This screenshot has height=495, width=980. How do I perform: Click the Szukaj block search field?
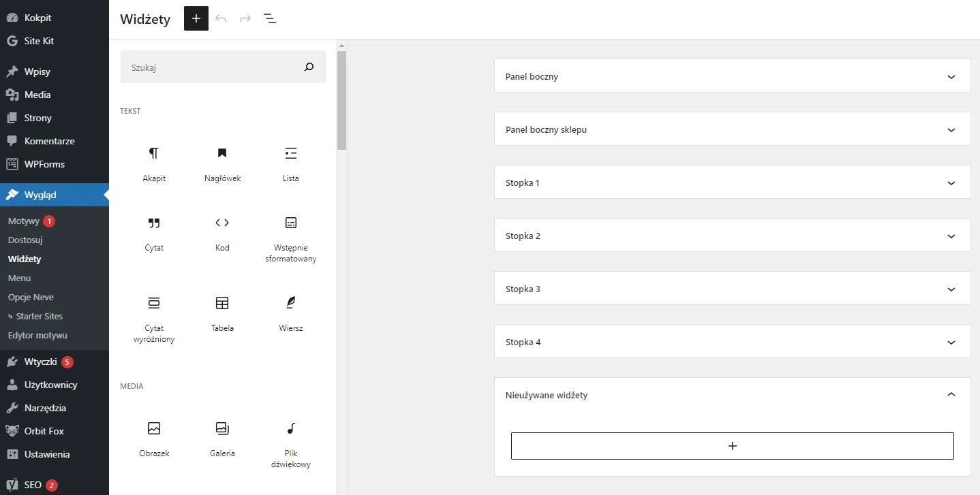coord(211,67)
